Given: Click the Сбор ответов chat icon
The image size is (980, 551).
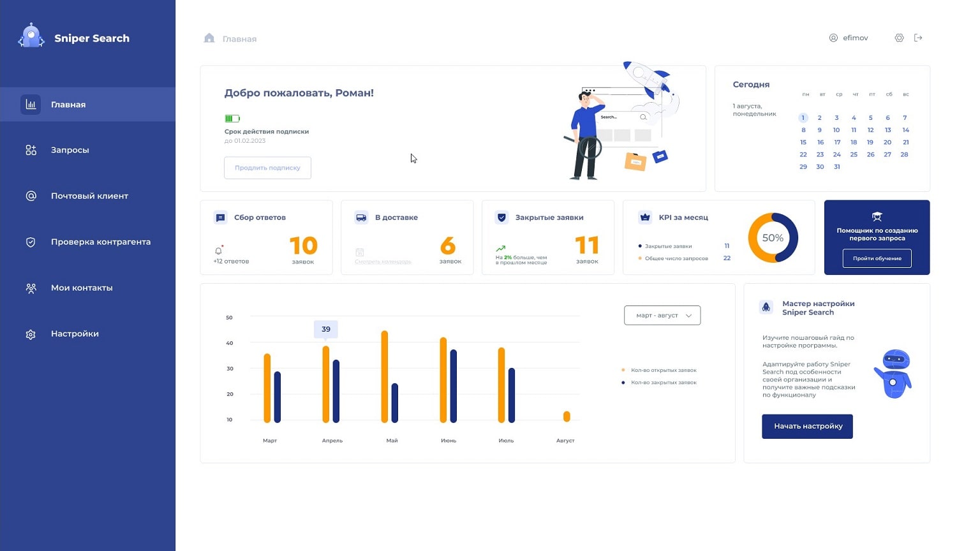Looking at the screenshot, I should click(220, 217).
